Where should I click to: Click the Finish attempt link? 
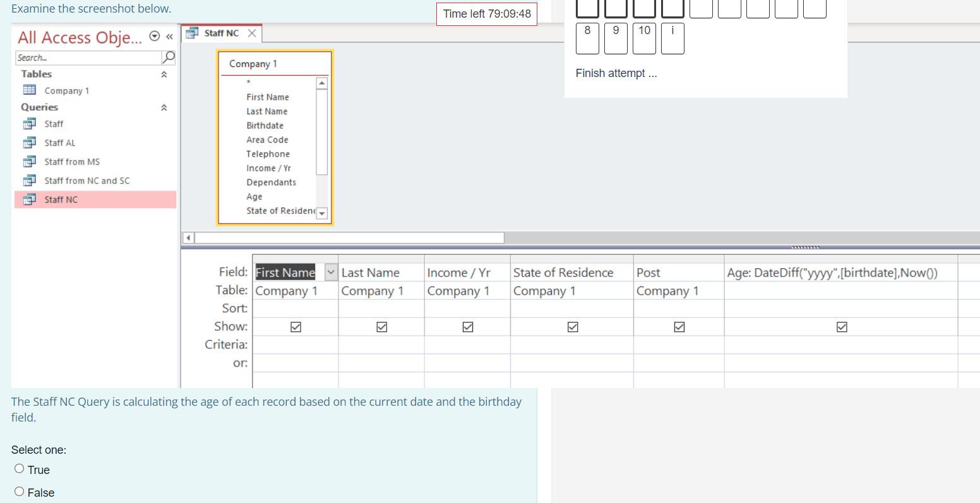pos(616,73)
